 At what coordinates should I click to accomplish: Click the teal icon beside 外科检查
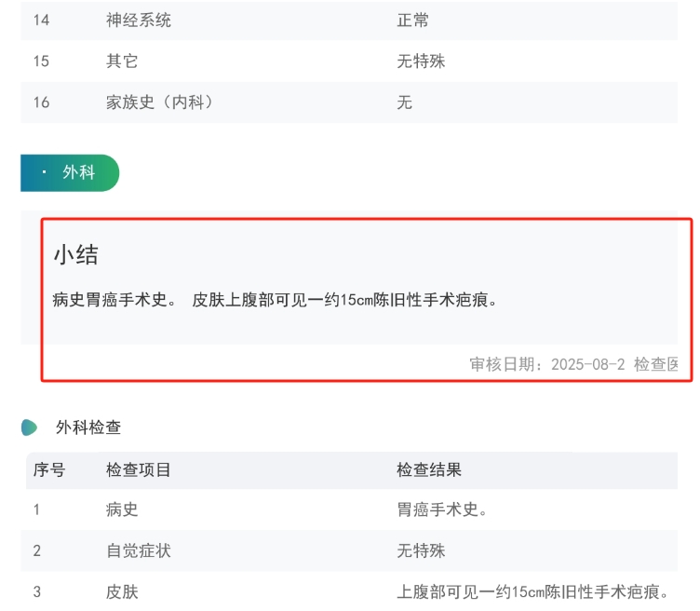tap(30, 428)
